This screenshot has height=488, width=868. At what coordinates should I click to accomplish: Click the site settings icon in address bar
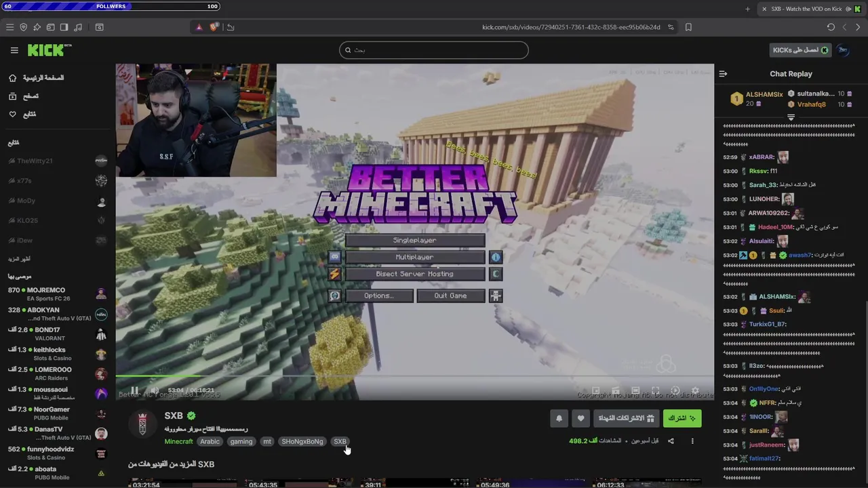[671, 27]
